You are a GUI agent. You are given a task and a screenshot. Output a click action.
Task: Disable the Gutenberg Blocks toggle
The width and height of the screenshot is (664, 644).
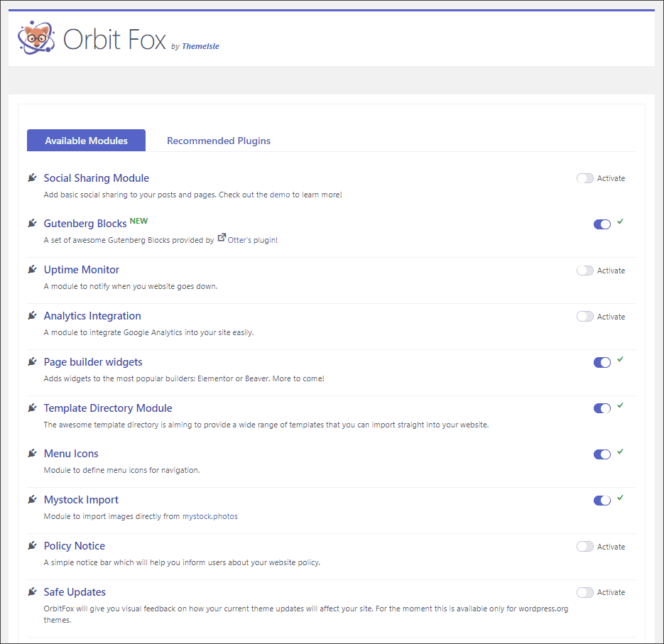tap(602, 224)
